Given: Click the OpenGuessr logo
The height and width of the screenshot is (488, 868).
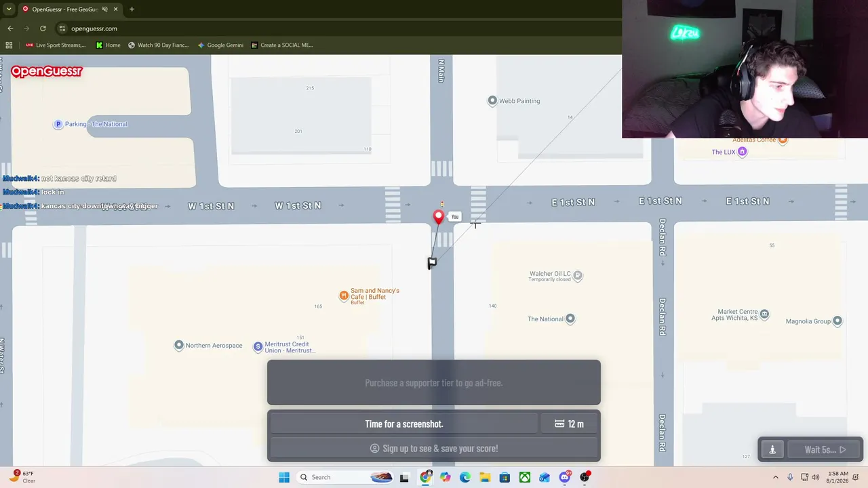Looking at the screenshot, I should pos(47,71).
